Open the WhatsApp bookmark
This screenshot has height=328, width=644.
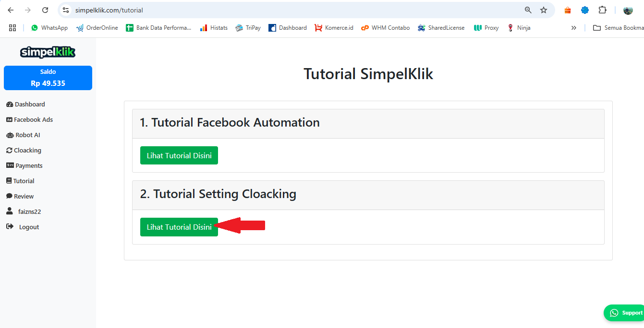pyautogui.click(x=49, y=28)
